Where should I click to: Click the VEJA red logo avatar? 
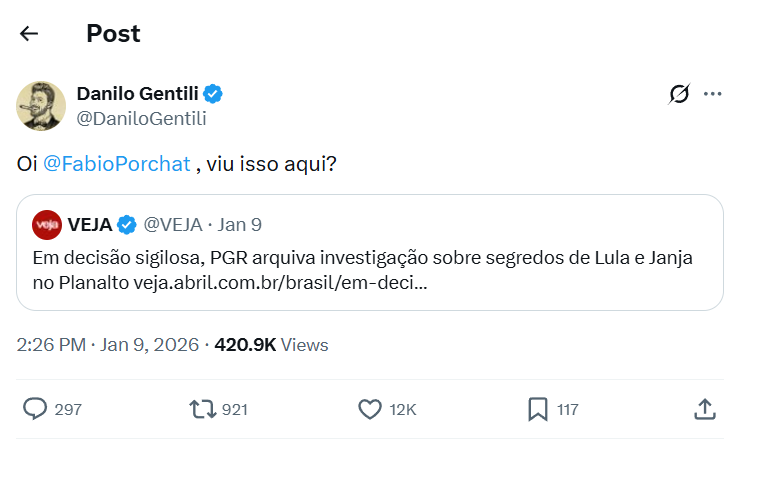pyautogui.click(x=47, y=224)
